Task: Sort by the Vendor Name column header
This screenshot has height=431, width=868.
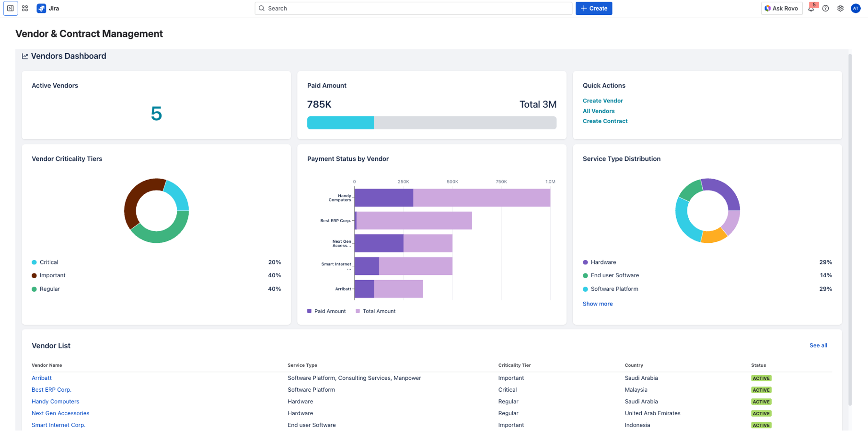Action: 47,365
